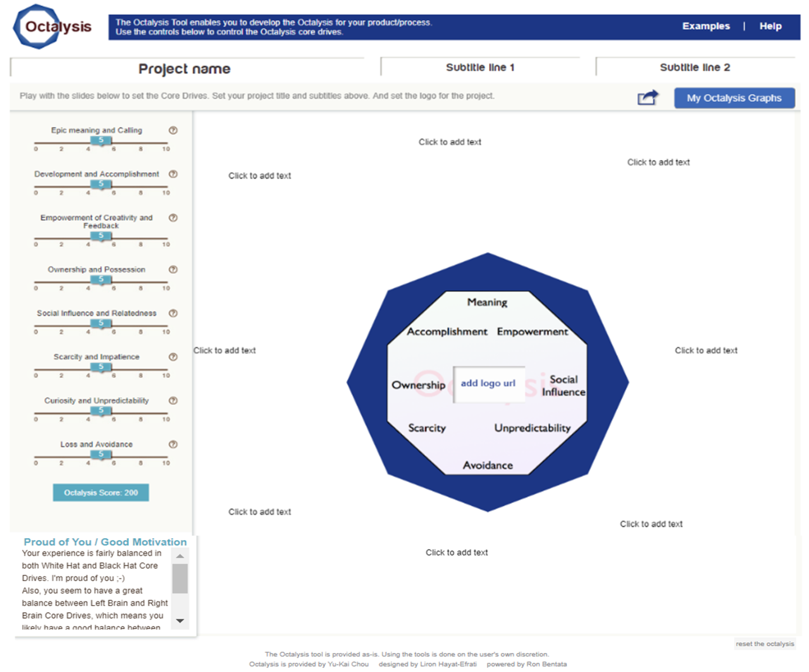
Task: Click the Scarcity and Impatience slider handle
Action: pos(101,367)
